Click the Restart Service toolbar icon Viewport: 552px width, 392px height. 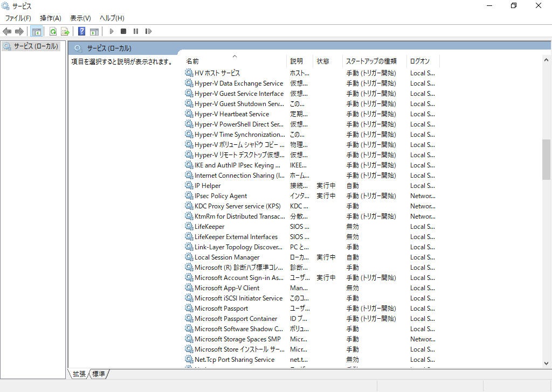coord(148,32)
